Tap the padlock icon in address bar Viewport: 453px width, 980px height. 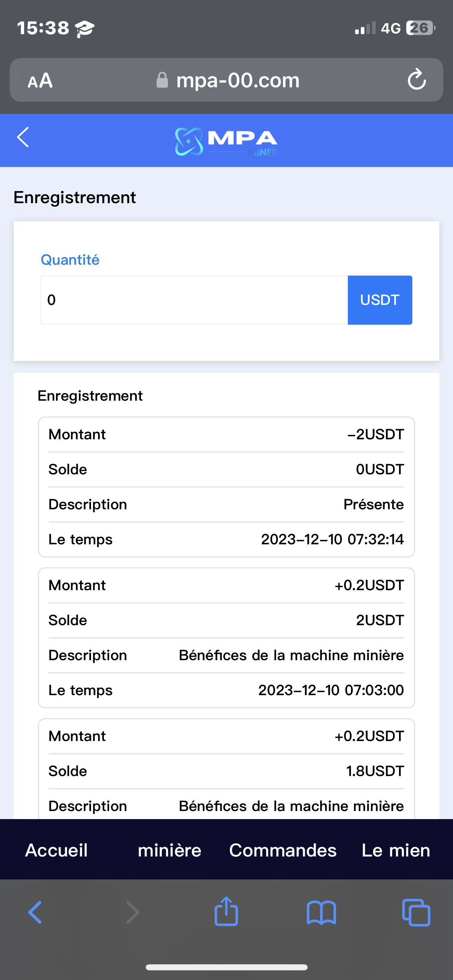(x=162, y=80)
